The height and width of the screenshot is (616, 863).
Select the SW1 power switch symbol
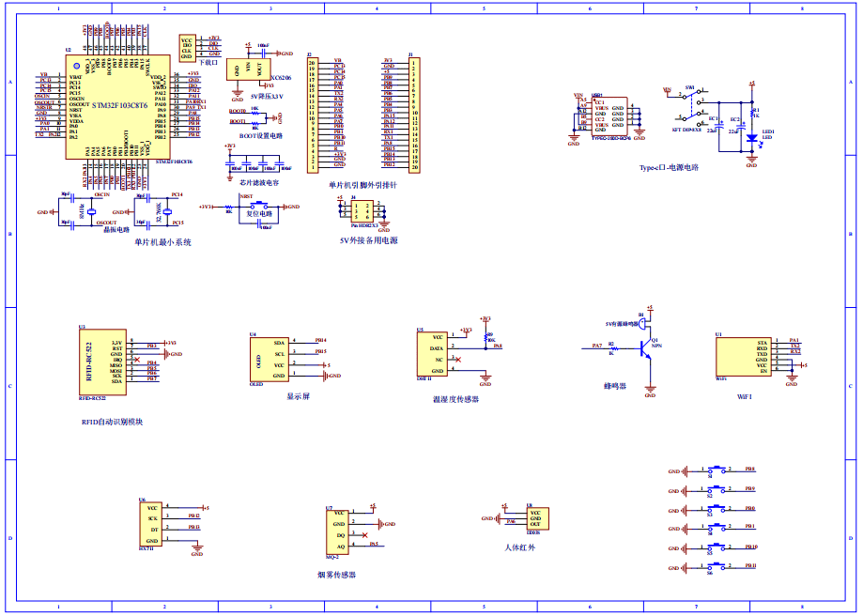tap(694, 103)
